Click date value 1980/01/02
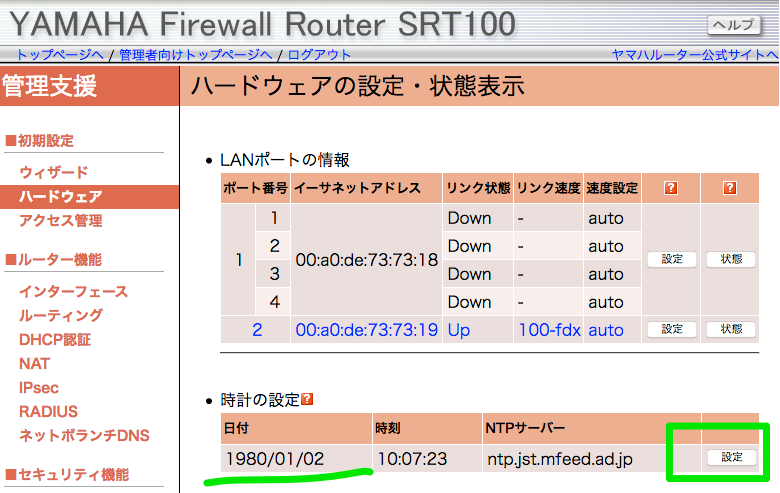 pos(275,459)
